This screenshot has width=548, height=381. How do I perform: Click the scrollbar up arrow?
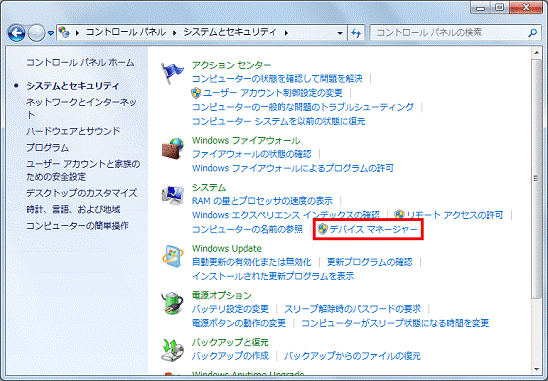tap(536, 53)
